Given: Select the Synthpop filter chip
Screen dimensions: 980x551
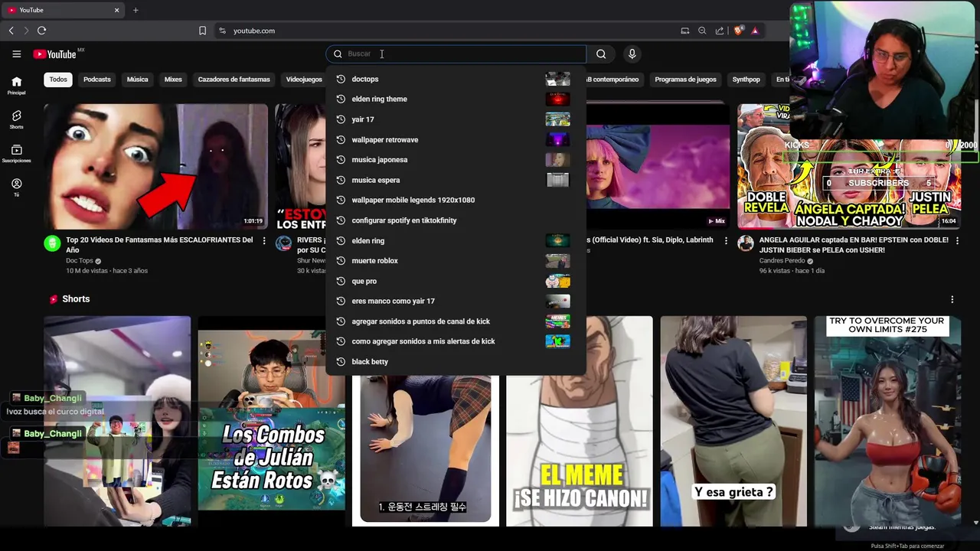Looking at the screenshot, I should coord(746,80).
